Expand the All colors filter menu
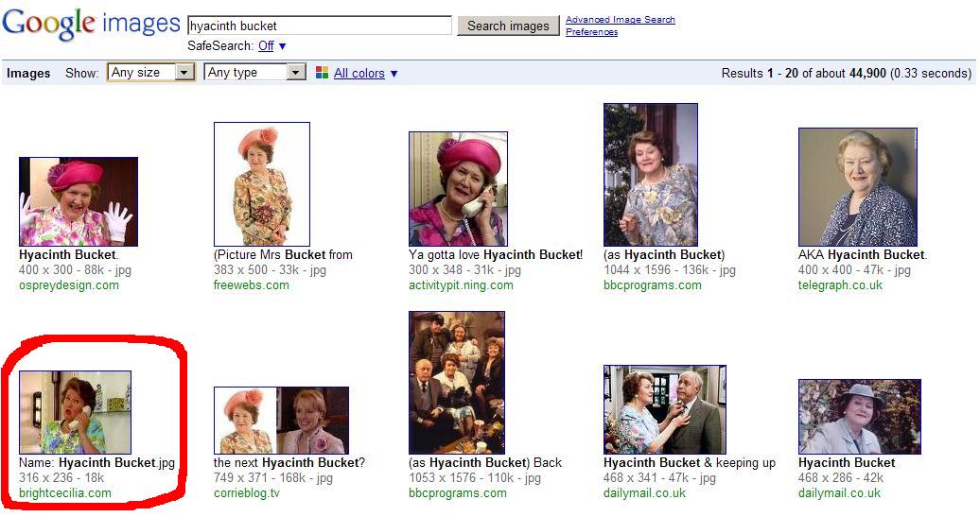Viewport: 980px width, 517px height. point(365,74)
